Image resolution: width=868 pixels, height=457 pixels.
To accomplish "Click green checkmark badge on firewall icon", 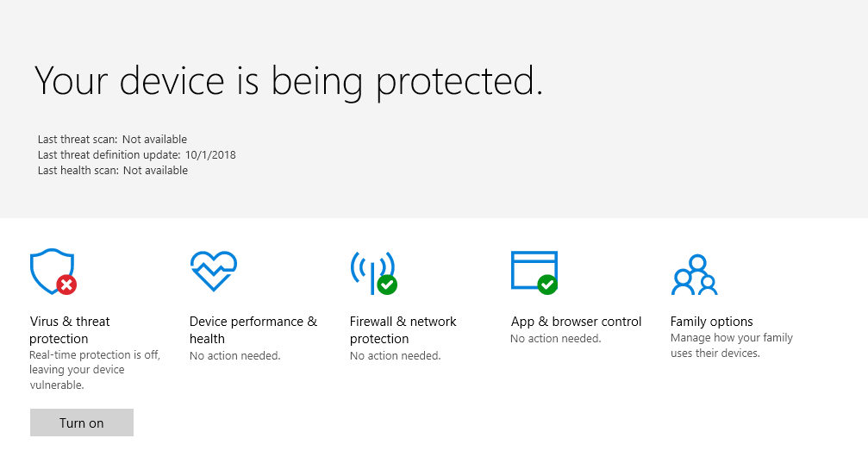I will pyautogui.click(x=387, y=285).
